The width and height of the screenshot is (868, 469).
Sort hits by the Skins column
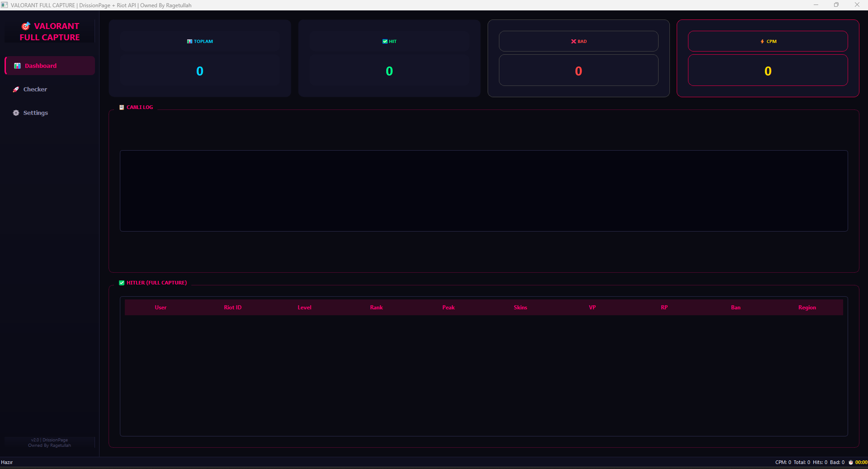[520, 308]
